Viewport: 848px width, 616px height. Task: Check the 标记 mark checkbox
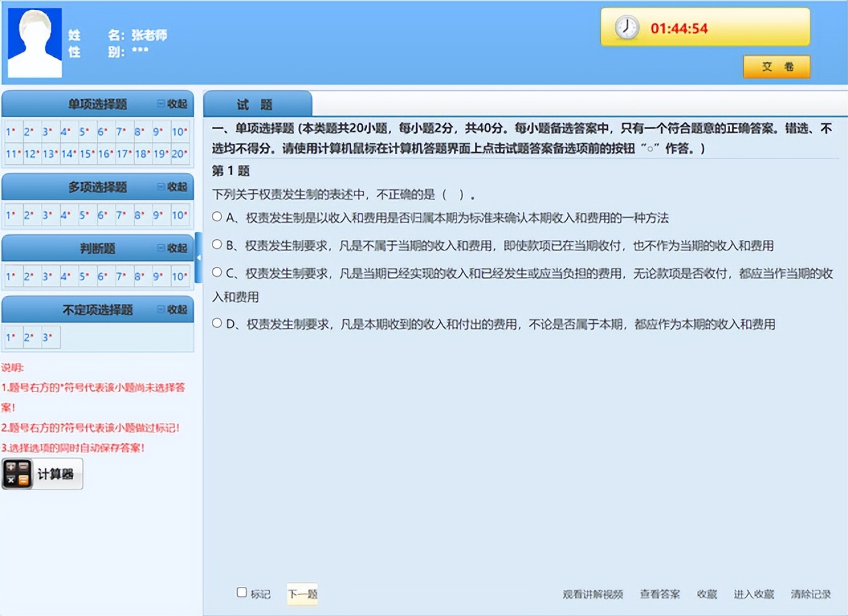point(242,591)
